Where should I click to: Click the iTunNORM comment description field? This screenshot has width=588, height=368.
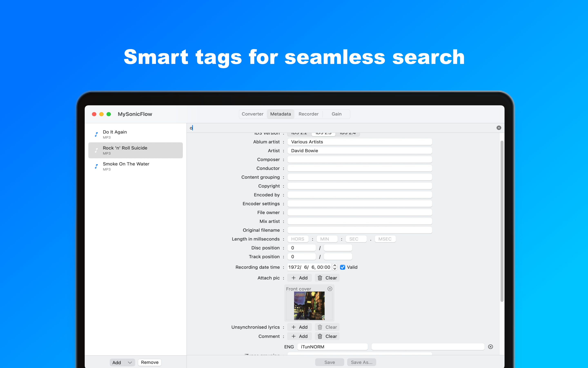332,347
